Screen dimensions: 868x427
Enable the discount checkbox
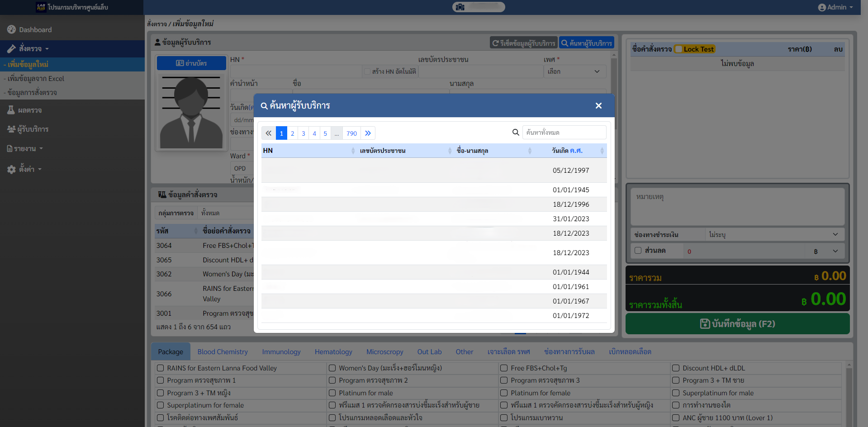point(638,251)
